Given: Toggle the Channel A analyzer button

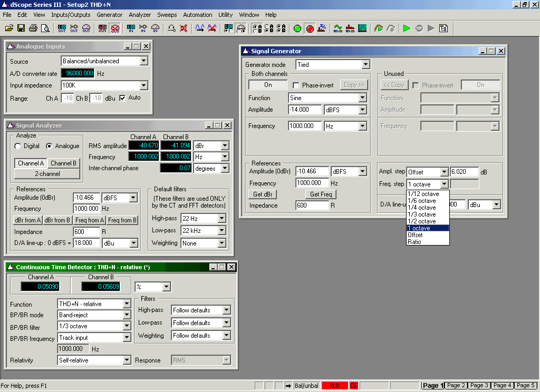Looking at the screenshot, I should [x=31, y=163].
